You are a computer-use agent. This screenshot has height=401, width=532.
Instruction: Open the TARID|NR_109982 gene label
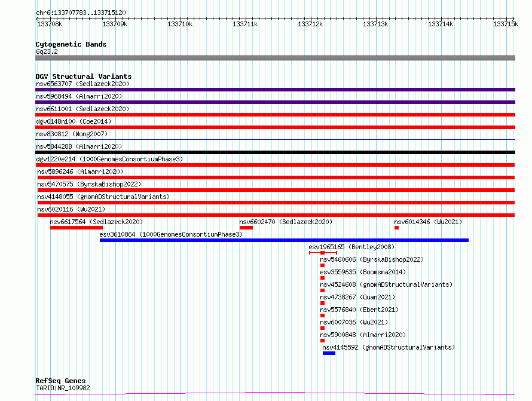click(63, 388)
